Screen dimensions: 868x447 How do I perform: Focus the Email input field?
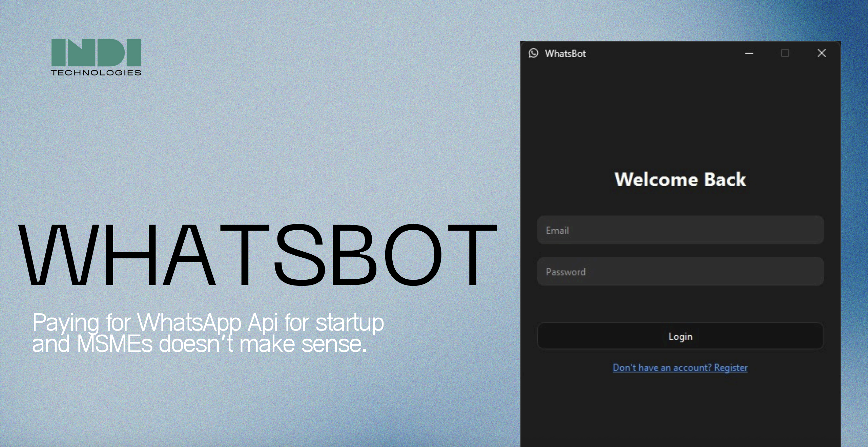(680, 230)
